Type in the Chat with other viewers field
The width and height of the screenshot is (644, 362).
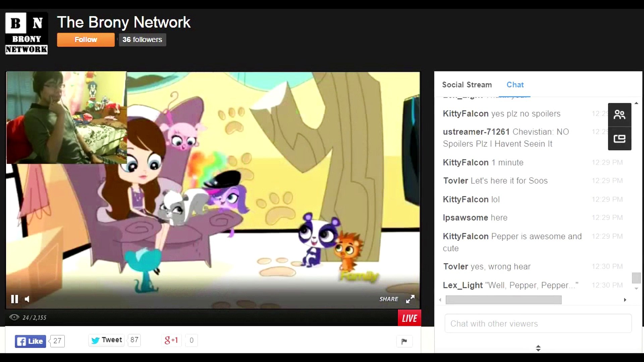(538, 323)
